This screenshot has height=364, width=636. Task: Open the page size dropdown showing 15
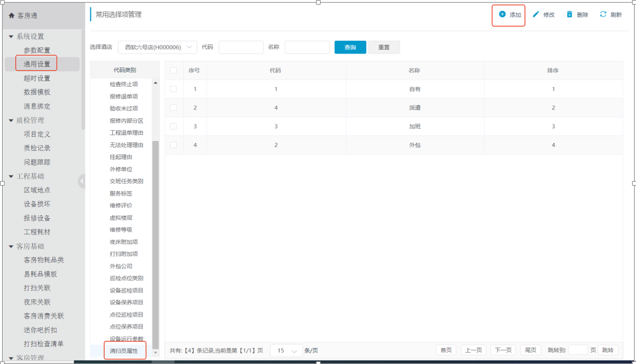click(x=287, y=351)
